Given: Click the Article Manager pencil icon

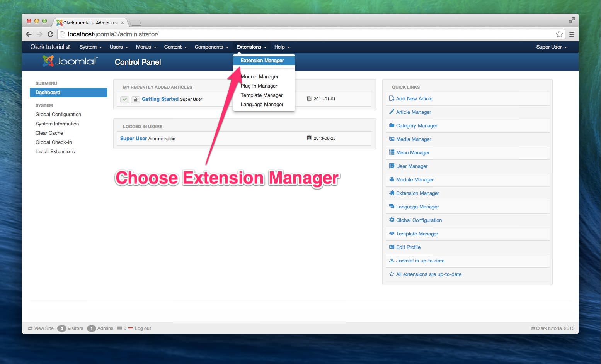Looking at the screenshot, I should point(392,112).
